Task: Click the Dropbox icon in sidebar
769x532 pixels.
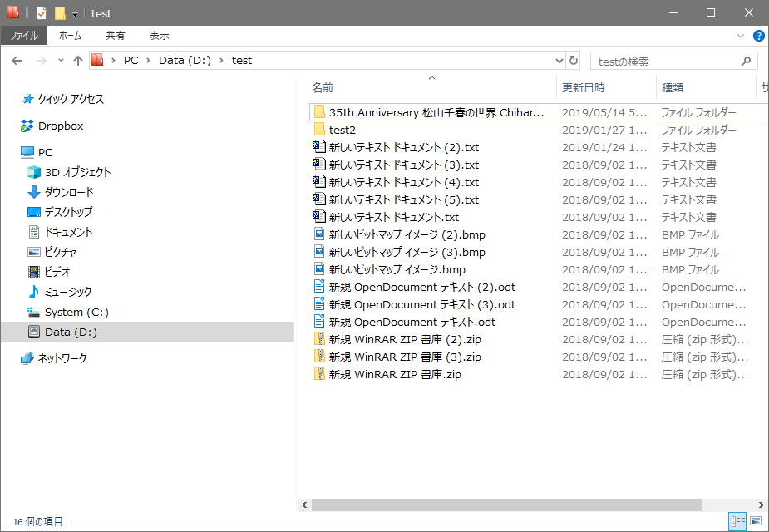Action: coord(27,126)
